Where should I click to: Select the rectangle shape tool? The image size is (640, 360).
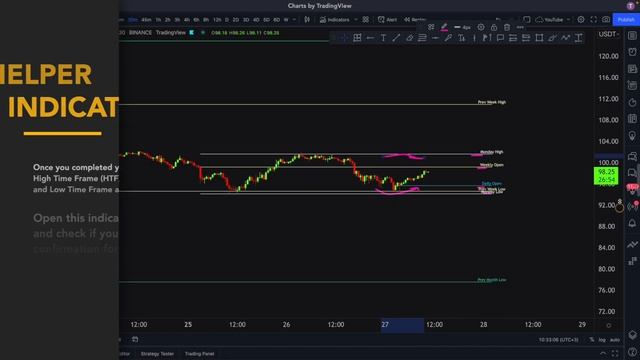tap(539, 38)
